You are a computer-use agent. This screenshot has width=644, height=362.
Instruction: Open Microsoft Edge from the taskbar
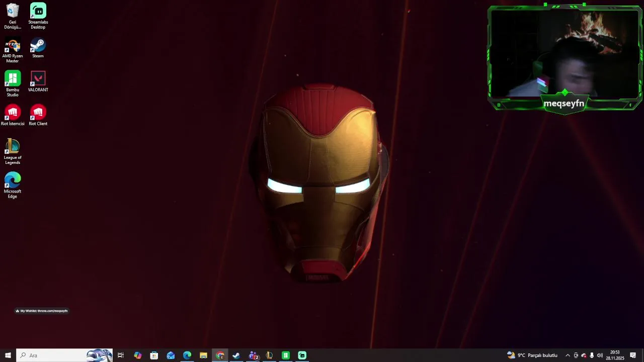(187, 355)
